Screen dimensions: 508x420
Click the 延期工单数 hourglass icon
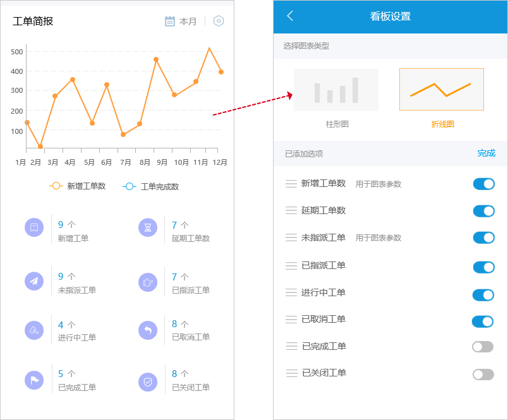(x=147, y=228)
